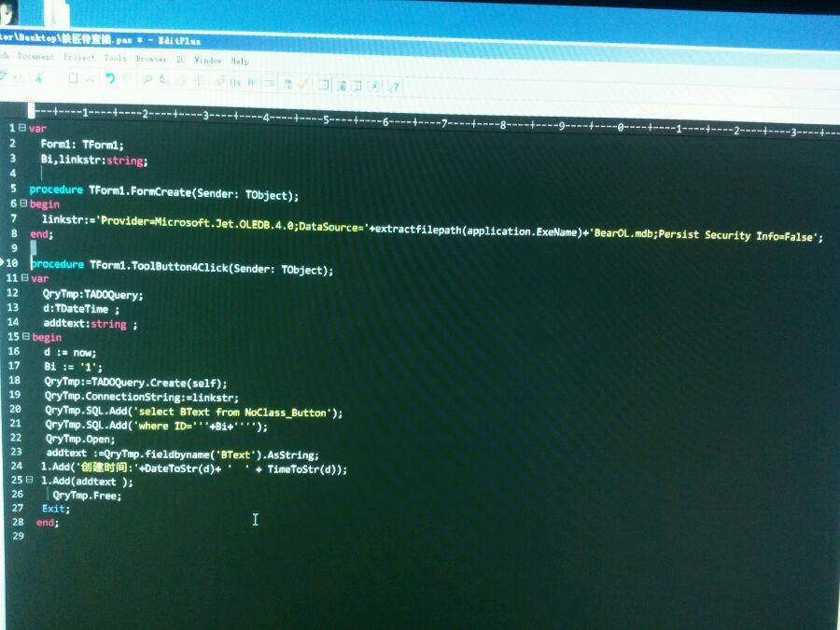Click the third window layout icon
The height and width of the screenshot is (630, 840).
coord(357,86)
